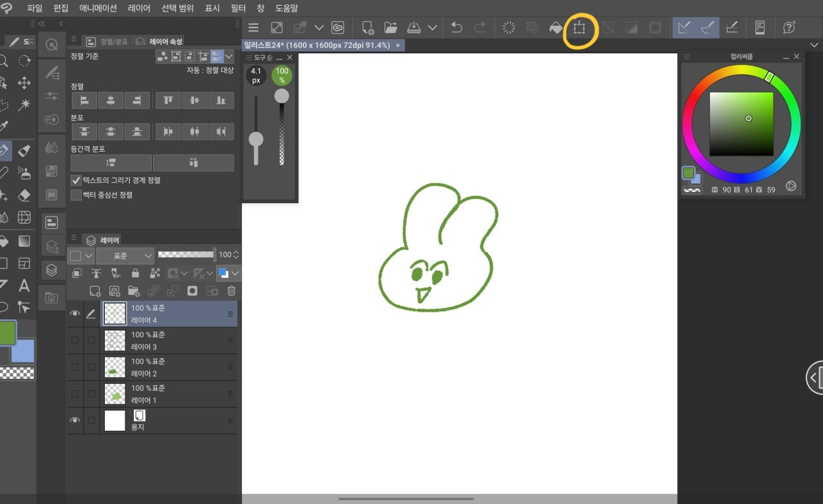
Task: Click the new layer icon in the Layers panel
Action: click(95, 291)
